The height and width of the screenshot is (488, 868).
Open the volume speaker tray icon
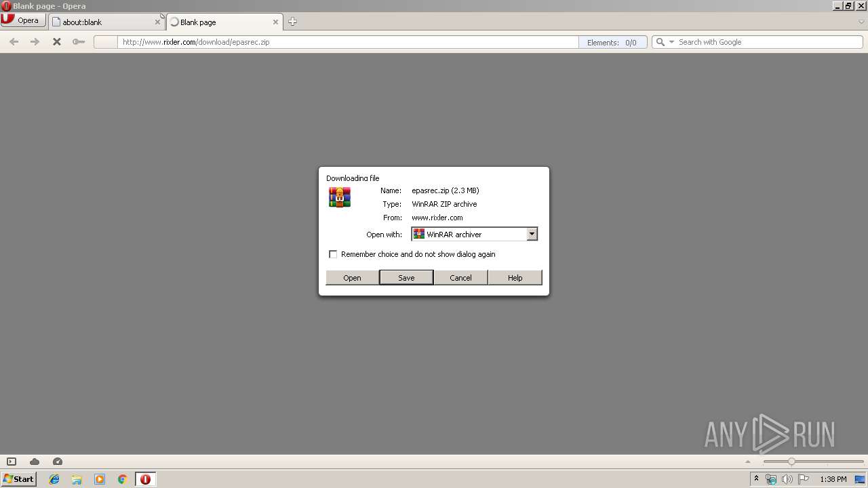point(787,479)
